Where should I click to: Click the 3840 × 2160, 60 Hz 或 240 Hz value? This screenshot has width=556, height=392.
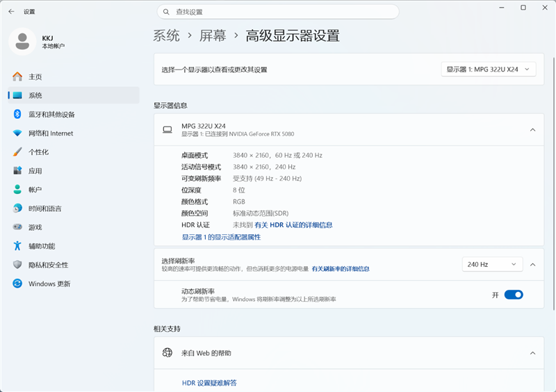click(277, 156)
